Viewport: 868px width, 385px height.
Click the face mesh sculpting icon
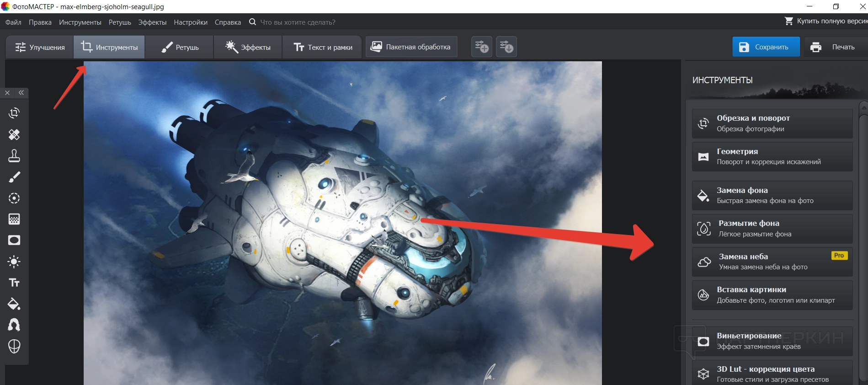click(x=14, y=347)
